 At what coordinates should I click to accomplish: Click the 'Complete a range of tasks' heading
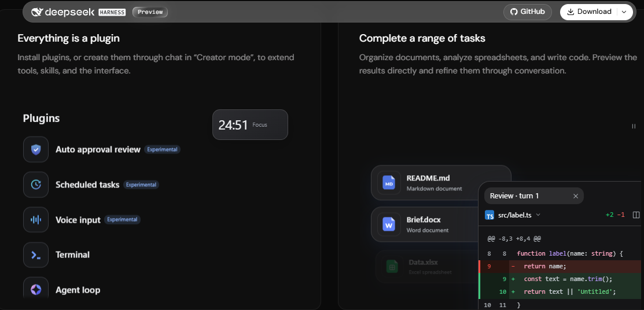coord(422,38)
